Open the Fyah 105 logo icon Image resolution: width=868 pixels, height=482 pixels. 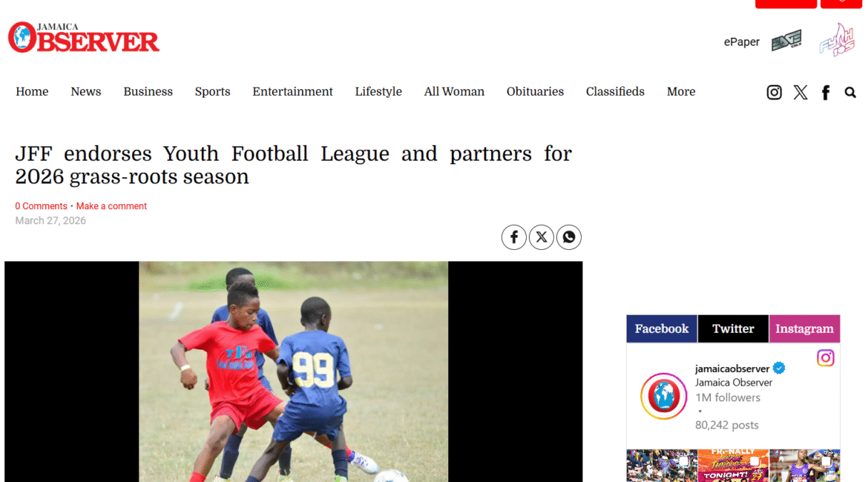tap(837, 40)
